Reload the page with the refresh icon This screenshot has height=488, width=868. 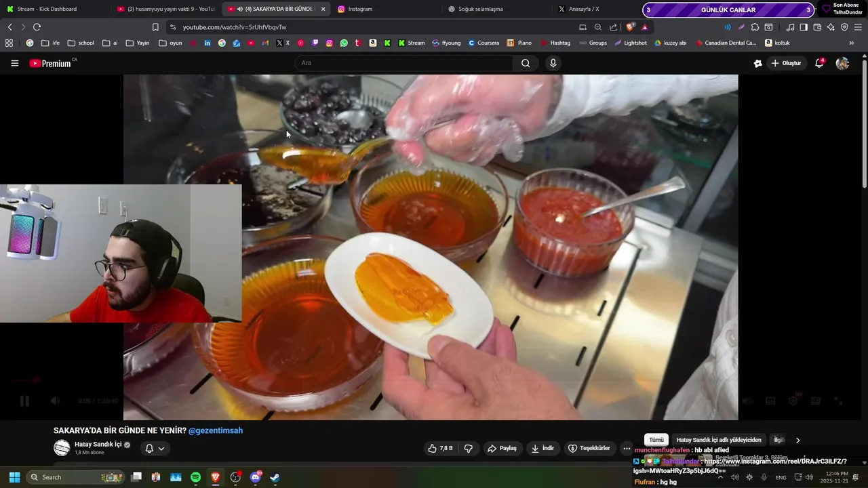tap(37, 27)
